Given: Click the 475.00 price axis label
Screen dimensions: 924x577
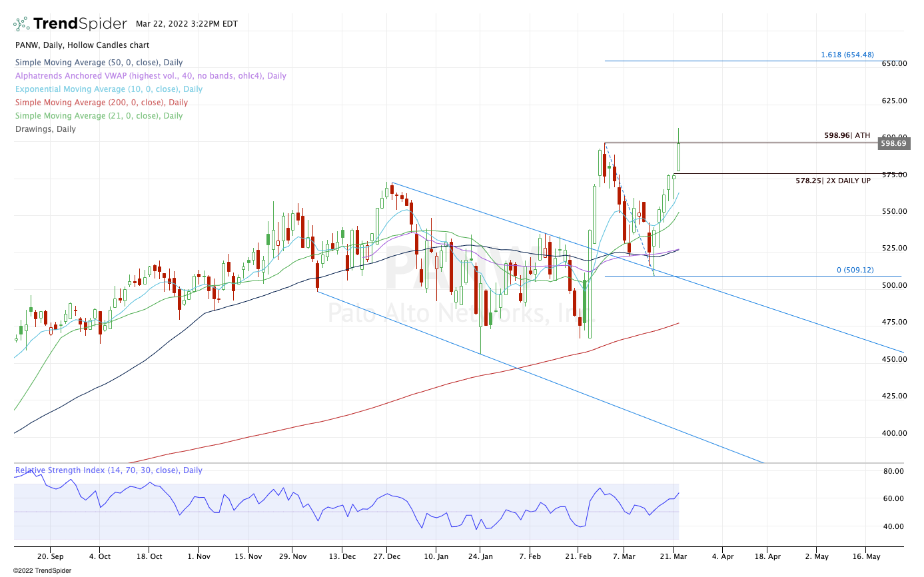Looking at the screenshot, I should click(893, 322).
